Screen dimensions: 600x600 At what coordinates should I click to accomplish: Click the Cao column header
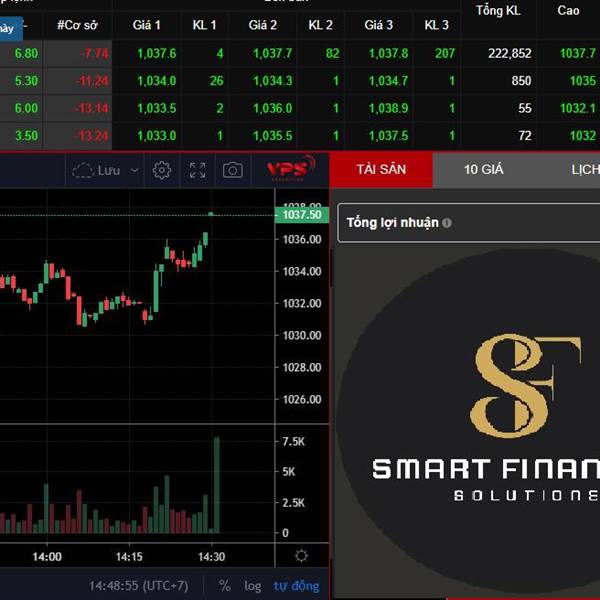568,11
